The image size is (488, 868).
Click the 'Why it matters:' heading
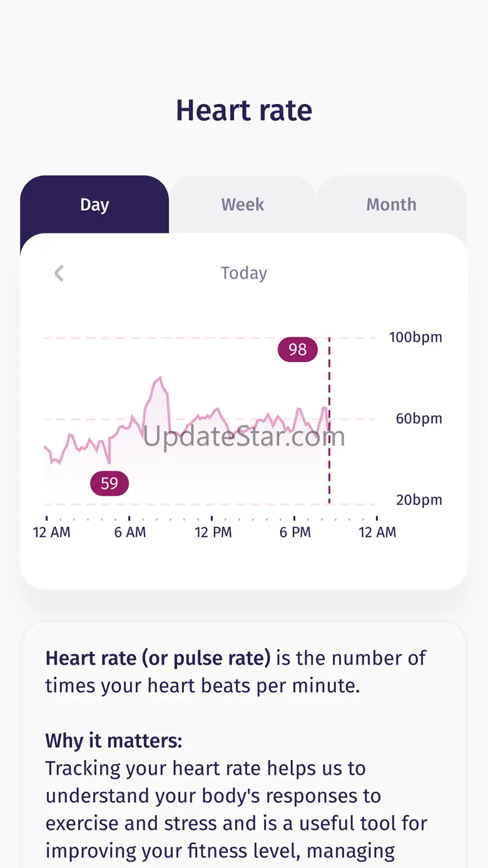[113, 741]
